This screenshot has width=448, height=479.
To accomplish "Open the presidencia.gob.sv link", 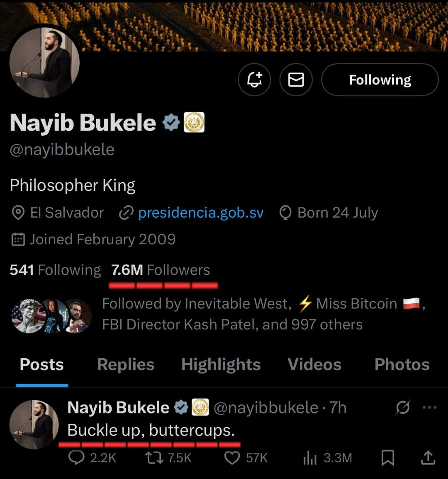I will (x=201, y=213).
